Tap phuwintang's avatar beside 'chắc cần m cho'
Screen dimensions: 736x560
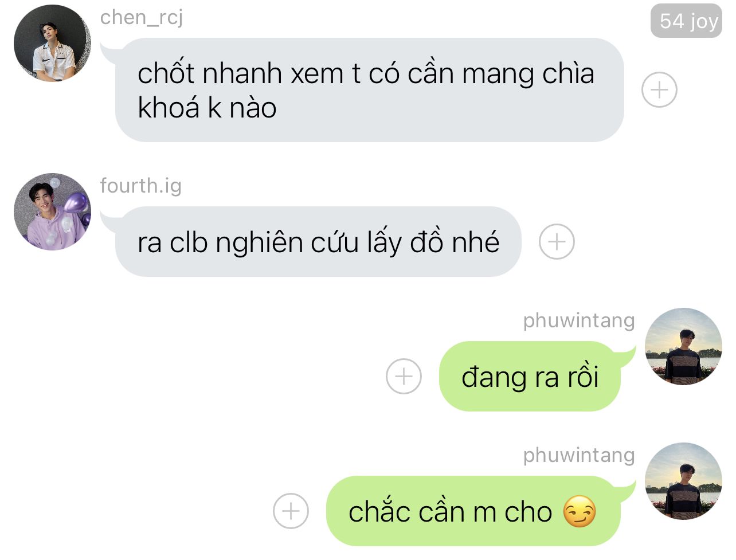[683, 481]
